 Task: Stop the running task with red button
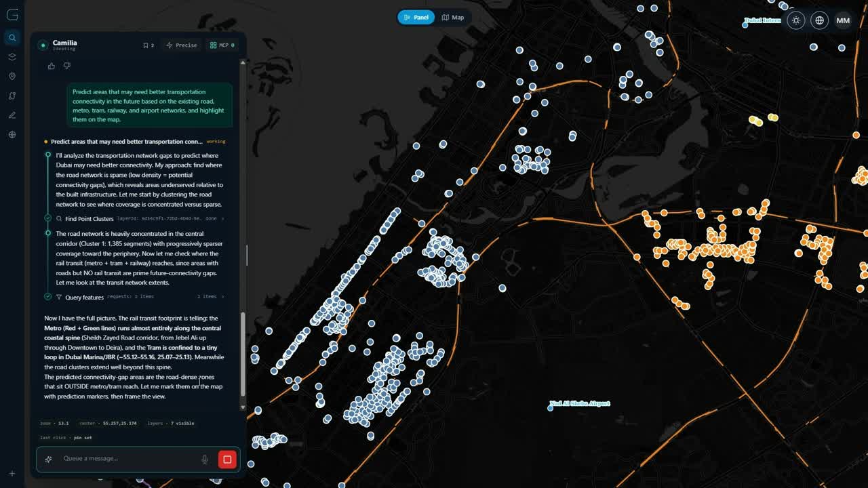click(227, 460)
